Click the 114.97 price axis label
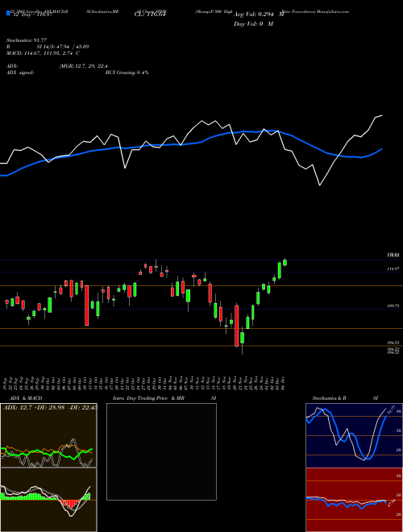The height and width of the screenshot is (532, 403). pos(393,268)
